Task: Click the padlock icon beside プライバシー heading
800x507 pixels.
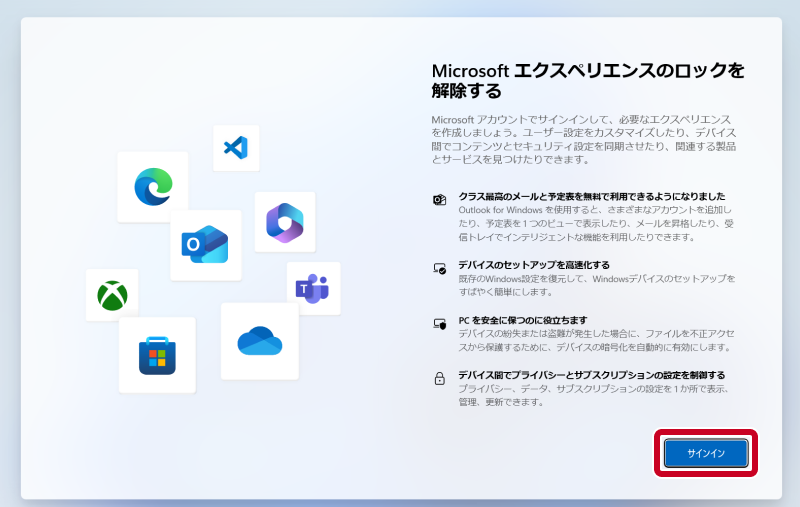Action: [x=439, y=378]
